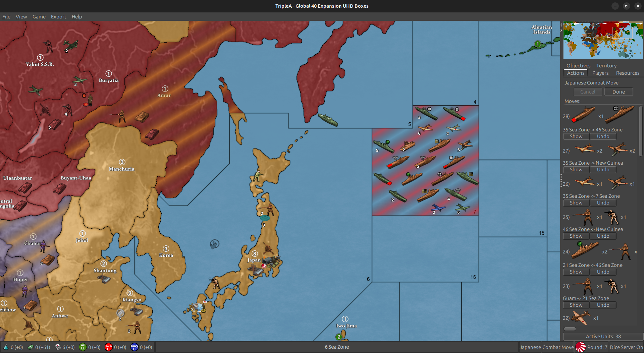
Task: Click the Japanese flag roundel near Round 7
Action: [581, 347]
